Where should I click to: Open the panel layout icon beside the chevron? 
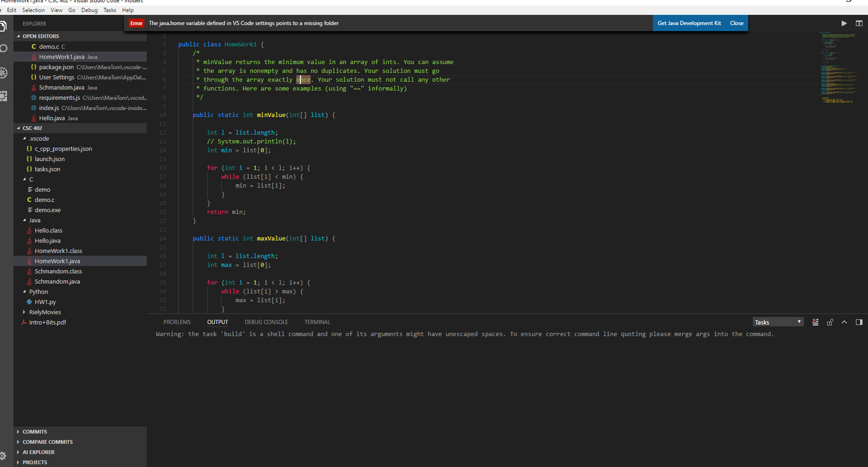[858, 322]
